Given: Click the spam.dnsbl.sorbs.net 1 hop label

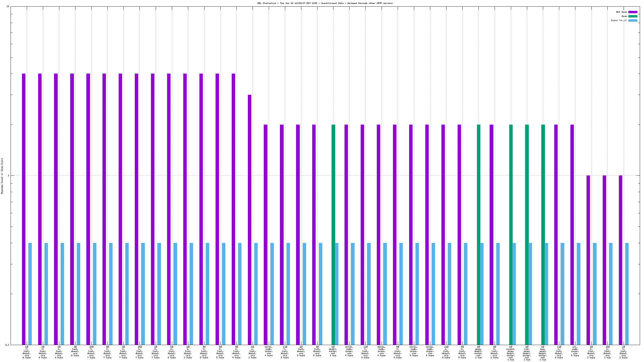Looking at the screenshot, I should pos(478,352).
